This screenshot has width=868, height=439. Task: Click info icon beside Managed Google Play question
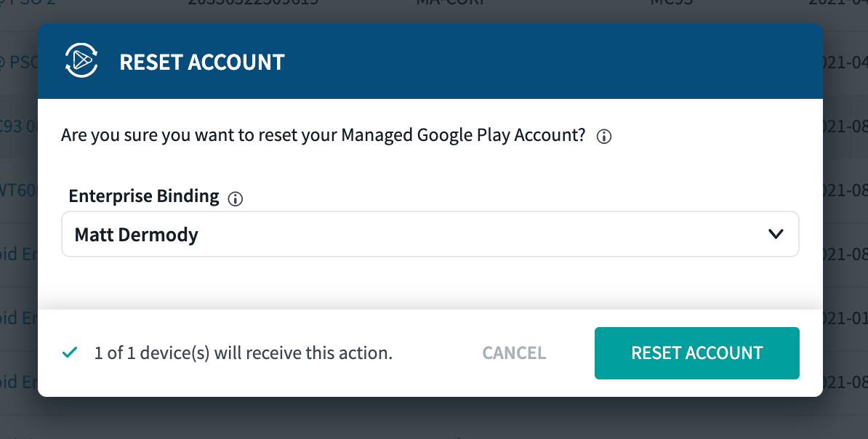(603, 137)
